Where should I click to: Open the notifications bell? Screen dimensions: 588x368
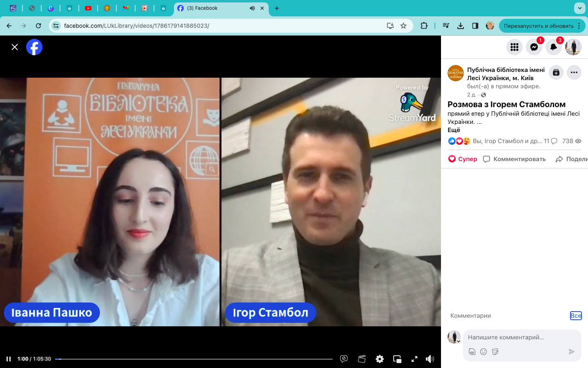(x=553, y=47)
